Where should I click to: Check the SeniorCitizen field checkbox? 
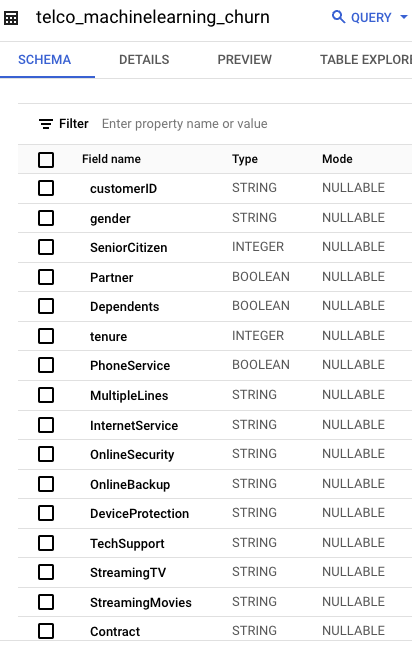(46, 247)
